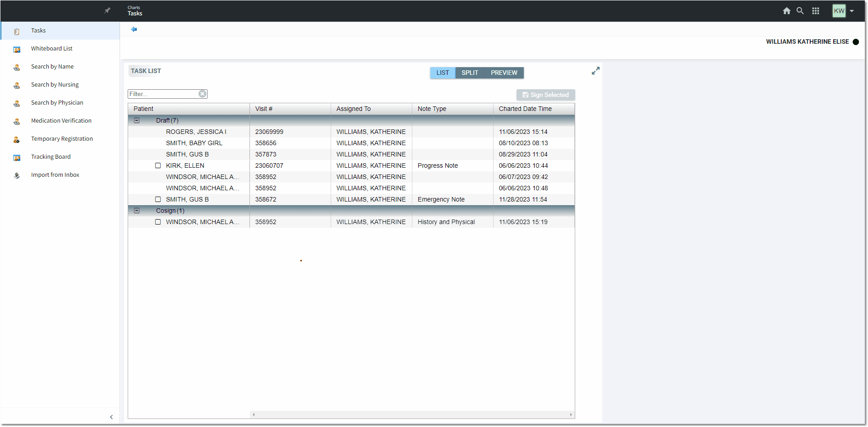
Task: Click the Sign Selected button
Action: 545,95
